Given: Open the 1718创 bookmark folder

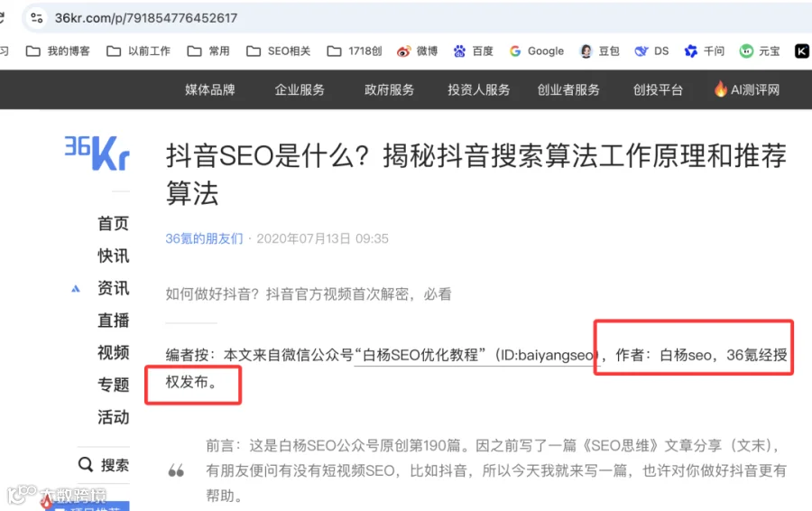Looking at the screenshot, I should click(355, 51).
